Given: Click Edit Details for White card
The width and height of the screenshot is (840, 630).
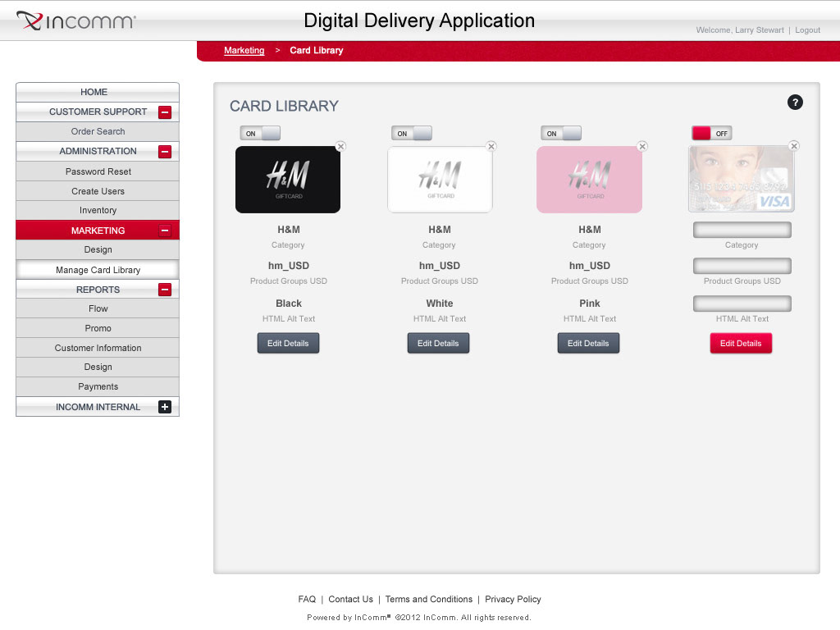Looking at the screenshot, I should point(438,344).
